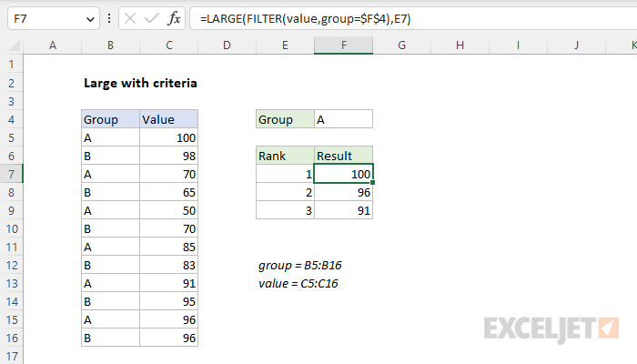637x364 pixels.
Task: Click the 'Result' header cell
Action: [344, 156]
